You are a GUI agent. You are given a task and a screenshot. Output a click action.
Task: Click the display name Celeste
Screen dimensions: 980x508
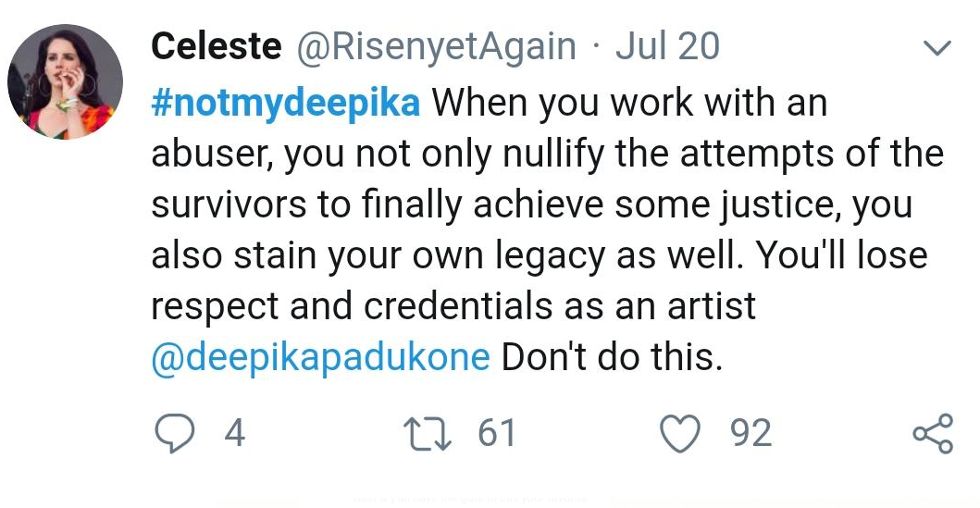pos(216,47)
